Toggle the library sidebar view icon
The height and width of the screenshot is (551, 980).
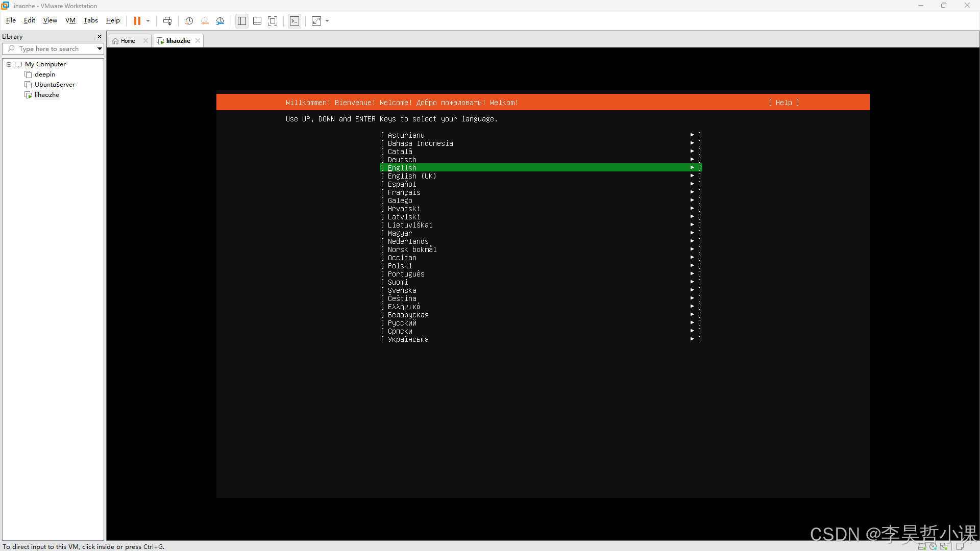pos(242,21)
